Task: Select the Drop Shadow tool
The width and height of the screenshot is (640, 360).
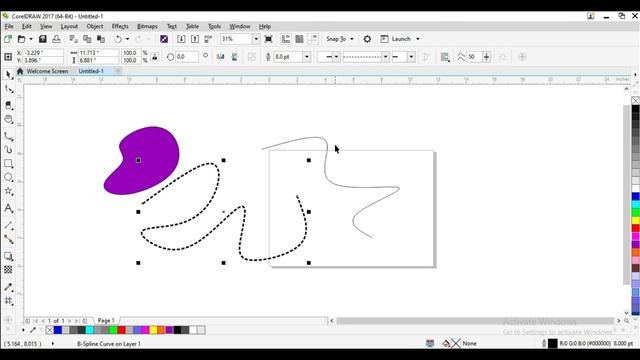Action: point(8,256)
